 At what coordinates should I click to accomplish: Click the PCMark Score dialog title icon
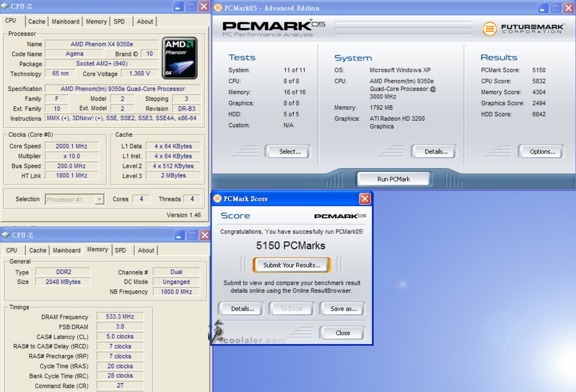click(218, 199)
